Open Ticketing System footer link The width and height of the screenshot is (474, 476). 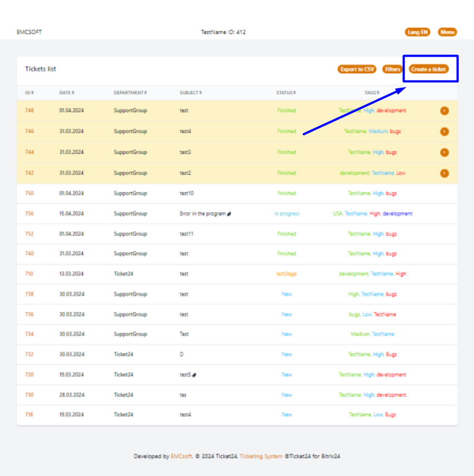click(261, 457)
